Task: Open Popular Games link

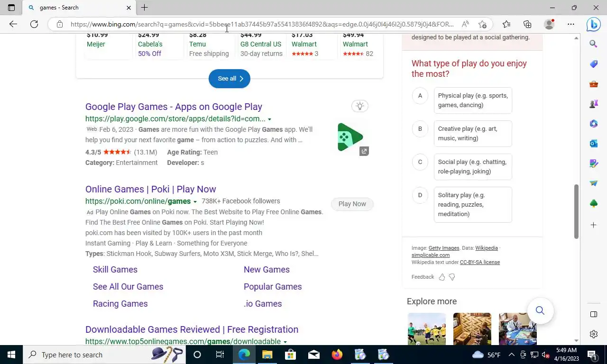Action: pyautogui.click(x=273, y=287)
